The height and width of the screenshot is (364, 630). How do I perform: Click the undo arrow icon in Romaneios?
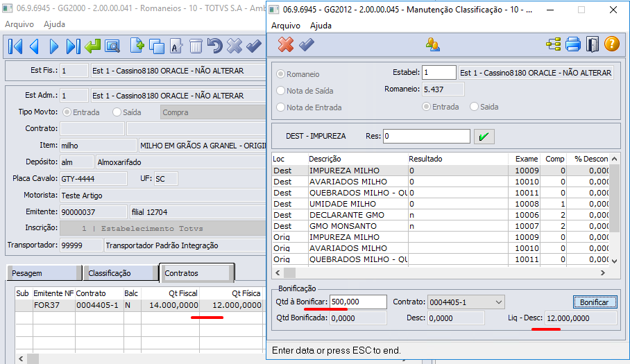215,46
